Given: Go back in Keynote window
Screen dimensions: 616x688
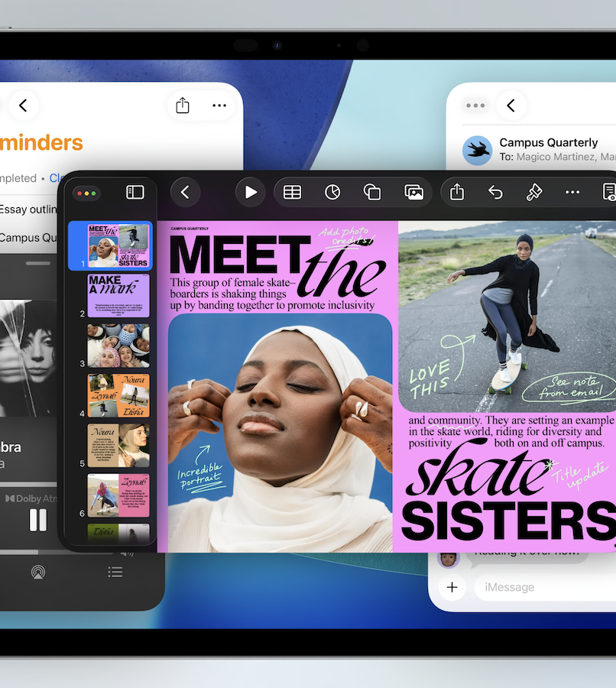Looking at the screenshot, I should click(x=185, y=193).
